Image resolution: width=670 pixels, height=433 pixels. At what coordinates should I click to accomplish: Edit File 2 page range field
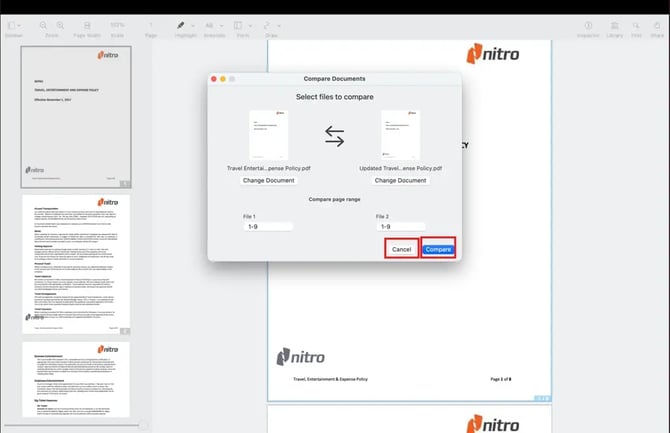coord(401,227)
